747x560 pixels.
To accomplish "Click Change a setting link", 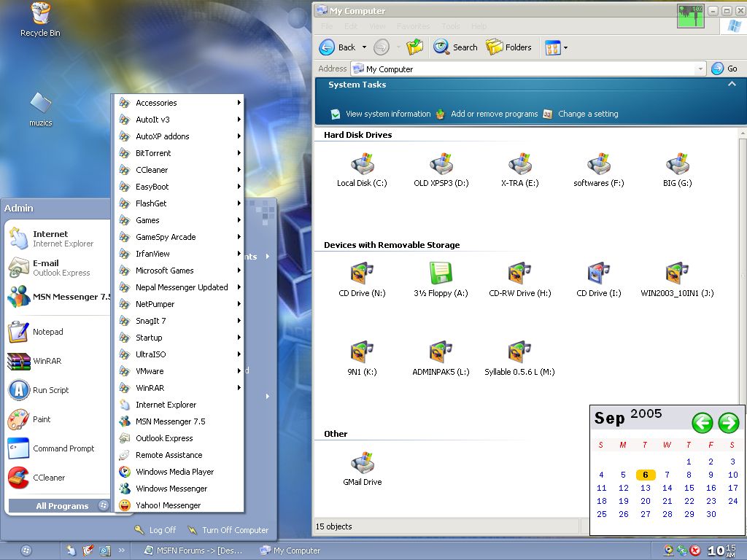I will point(588,114).
